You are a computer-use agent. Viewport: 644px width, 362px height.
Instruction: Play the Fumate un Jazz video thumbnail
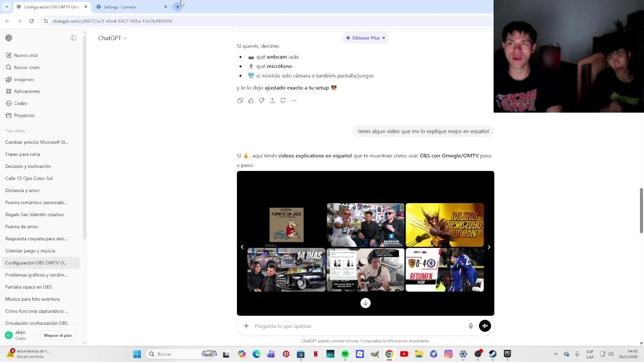[286, 225]
